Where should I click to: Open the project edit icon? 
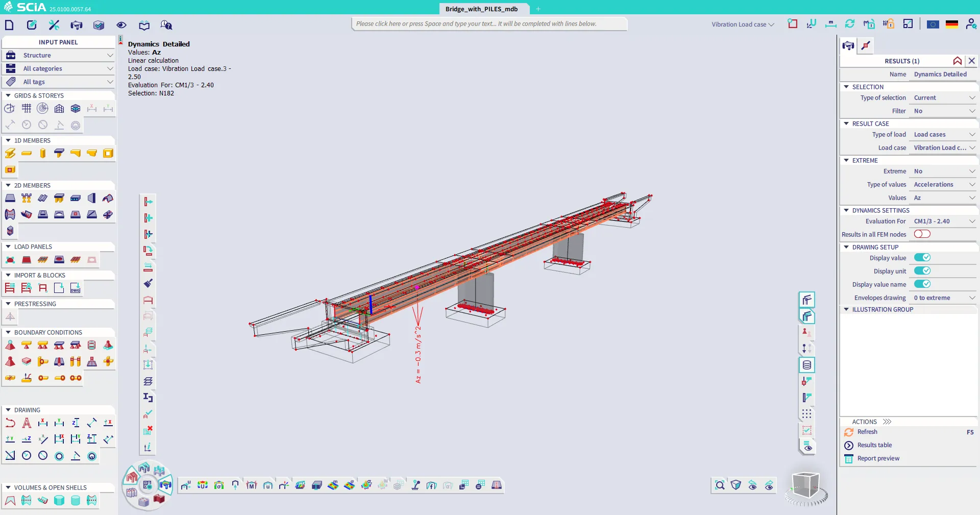tap(32, 25)
